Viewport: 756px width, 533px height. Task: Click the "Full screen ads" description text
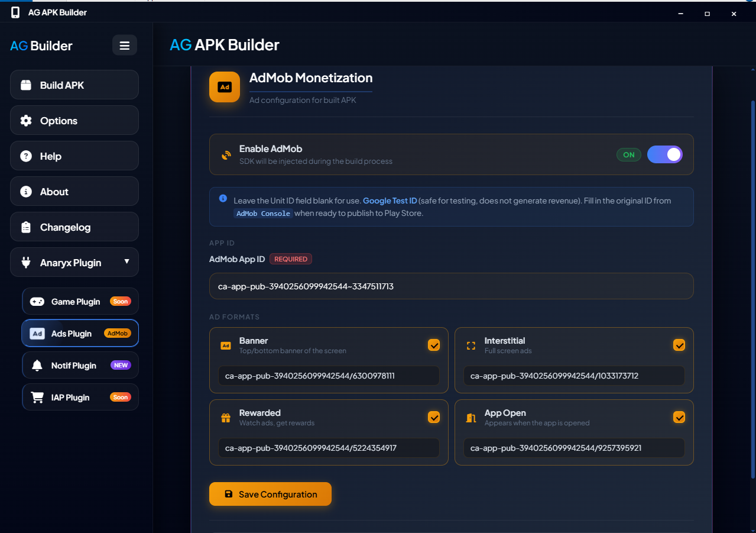[x=508, y=351]
